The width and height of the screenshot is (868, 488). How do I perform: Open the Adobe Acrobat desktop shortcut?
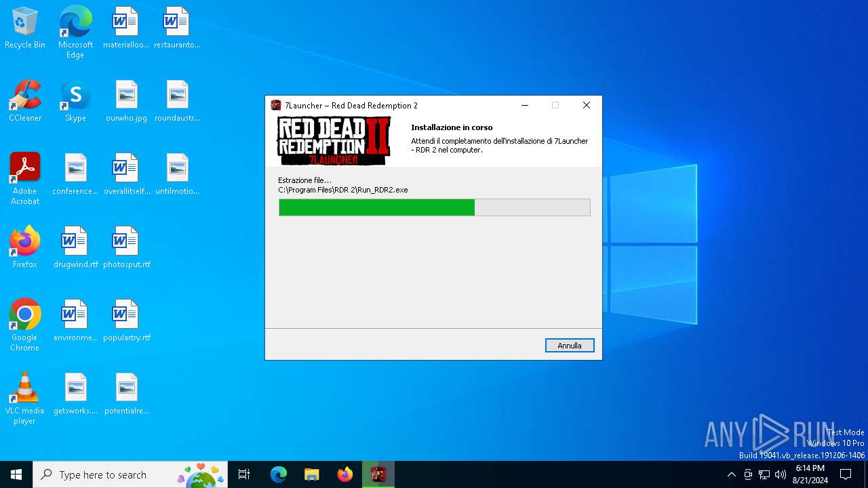pyautogui.click(x=25, y=180)
